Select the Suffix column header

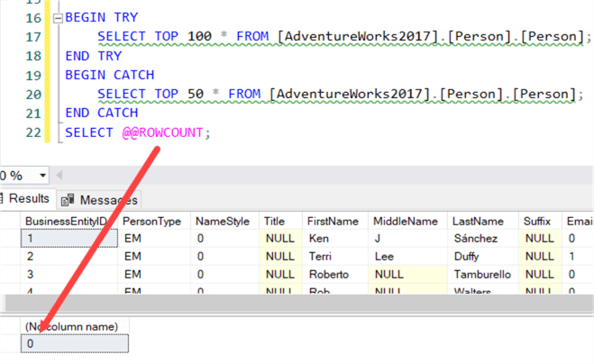540,222
